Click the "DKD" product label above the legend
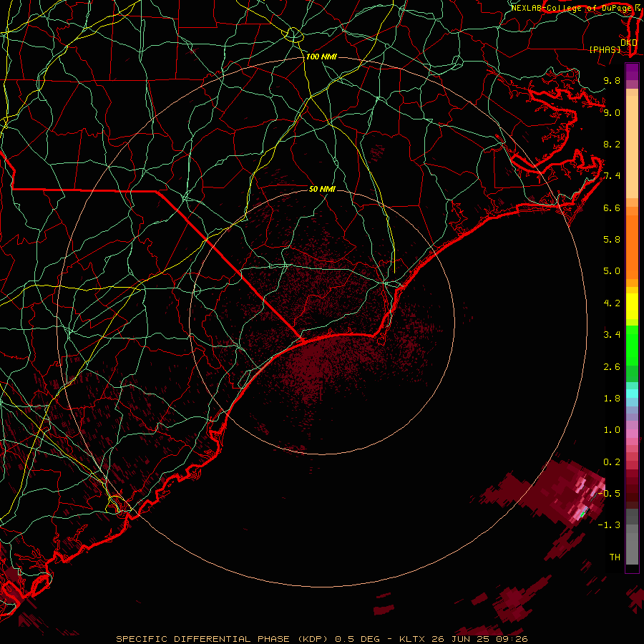This screenshot has height=644, width=644. point(629,42)
